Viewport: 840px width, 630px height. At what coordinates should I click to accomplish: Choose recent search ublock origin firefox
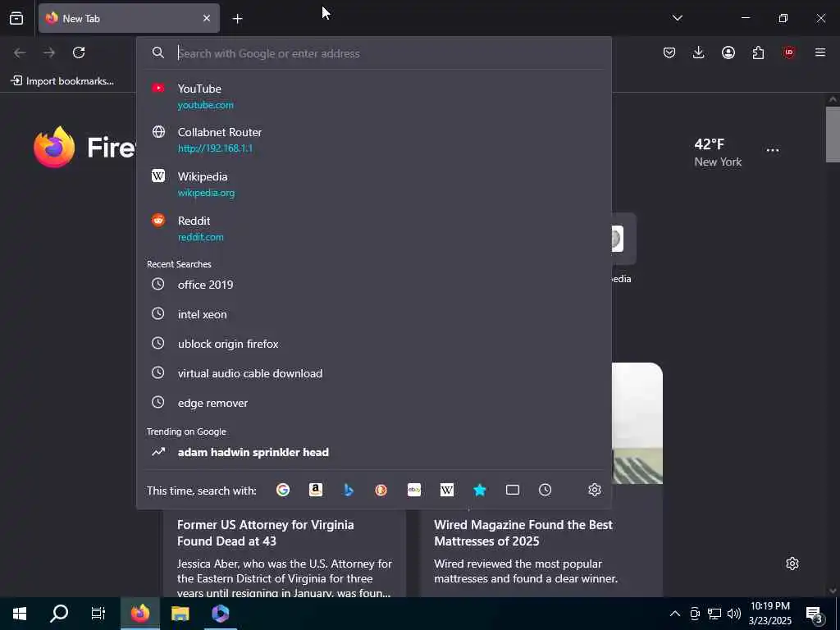click(374, 344)
